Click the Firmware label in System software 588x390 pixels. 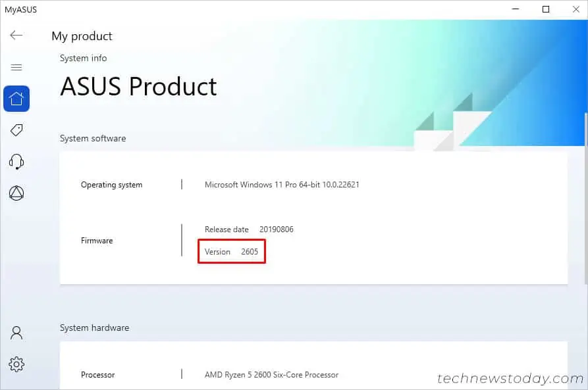click(97, 240)
